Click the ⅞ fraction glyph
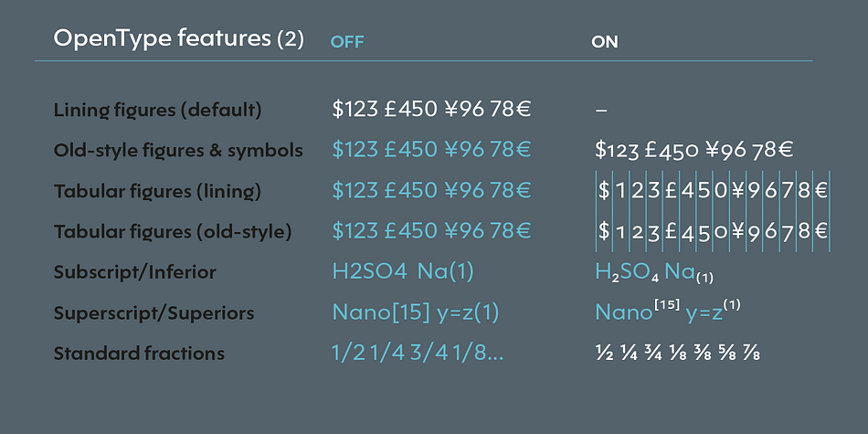 pos(751,354)
